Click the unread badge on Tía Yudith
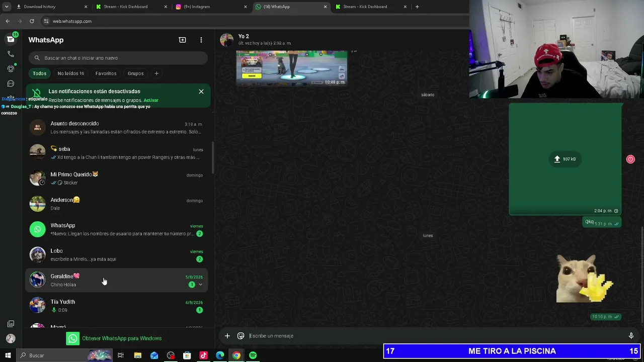 (200, 310)
